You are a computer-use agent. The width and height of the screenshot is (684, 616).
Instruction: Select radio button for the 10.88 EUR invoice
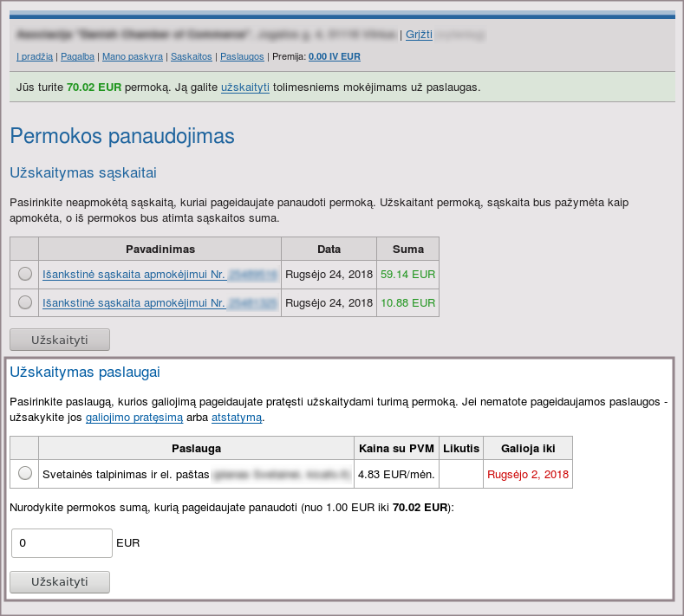click(x=25, y=302)
